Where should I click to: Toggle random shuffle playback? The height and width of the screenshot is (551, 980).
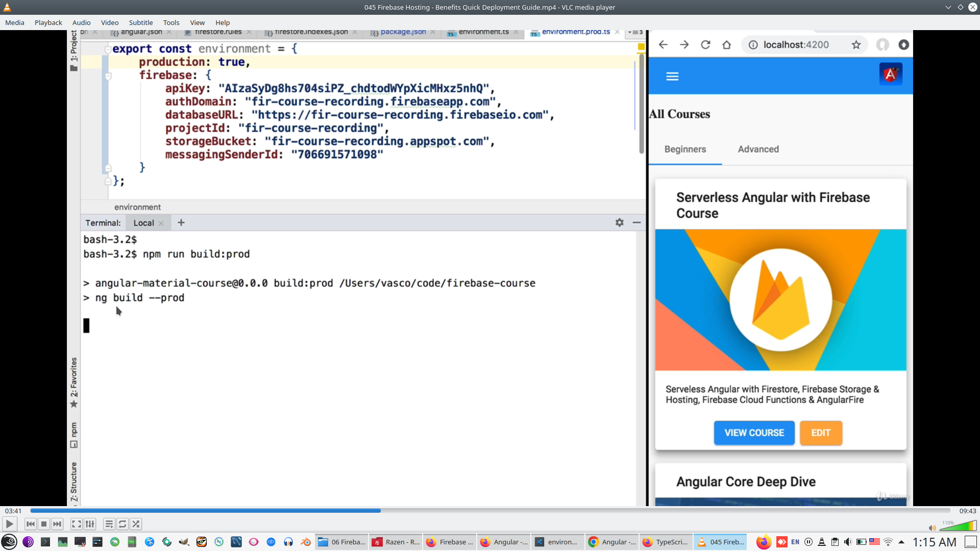tap(136, 524)
